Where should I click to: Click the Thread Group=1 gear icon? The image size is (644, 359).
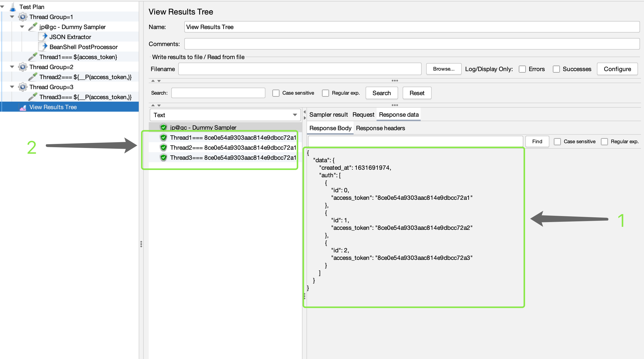point(23,17)
